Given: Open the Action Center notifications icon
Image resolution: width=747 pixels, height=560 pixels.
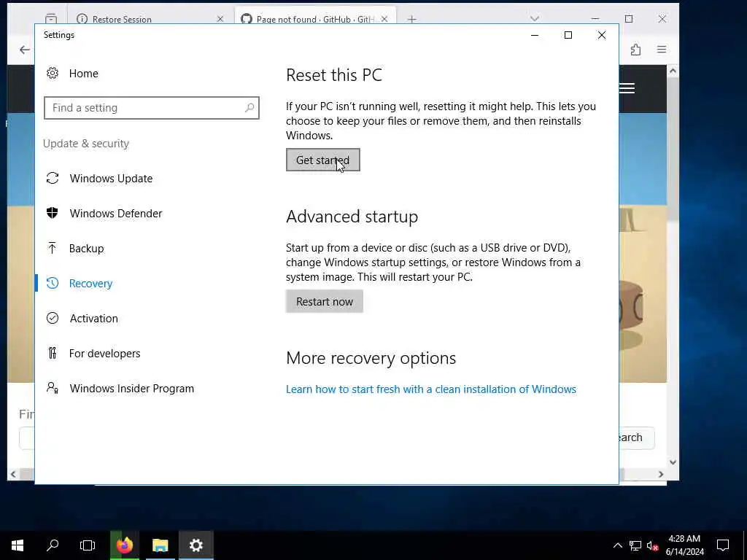Looking at the screenshot, I should (723, 545).
